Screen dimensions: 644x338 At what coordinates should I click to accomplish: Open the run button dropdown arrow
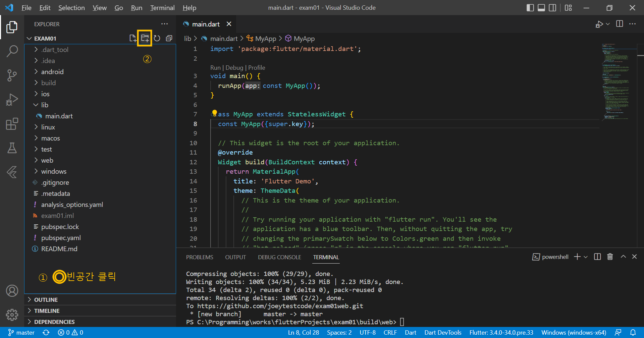tap(608, 24)
